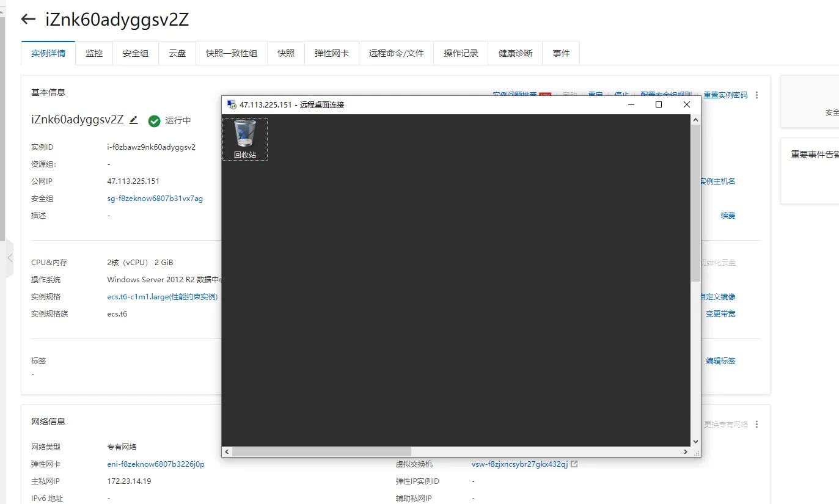
Task: Maximize the remote desktop connection window
Action: click(x=659, y=104)
